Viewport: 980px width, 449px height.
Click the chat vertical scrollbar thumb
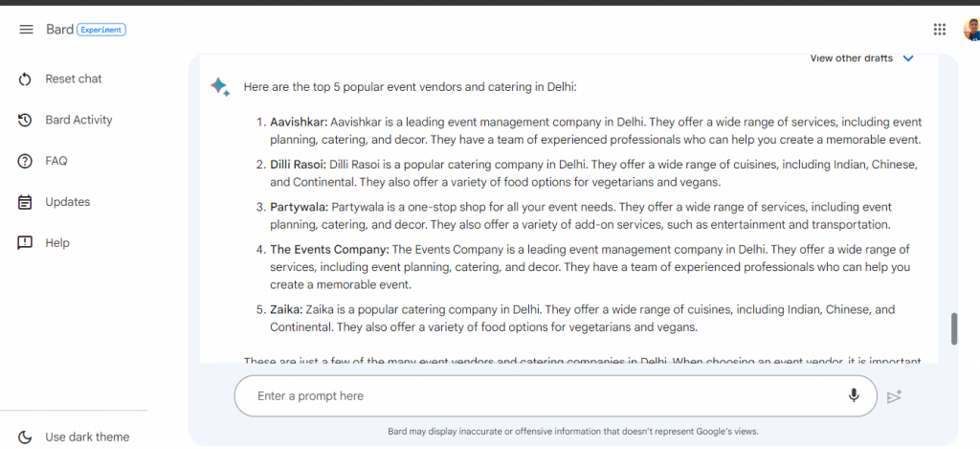coord(954,328)
